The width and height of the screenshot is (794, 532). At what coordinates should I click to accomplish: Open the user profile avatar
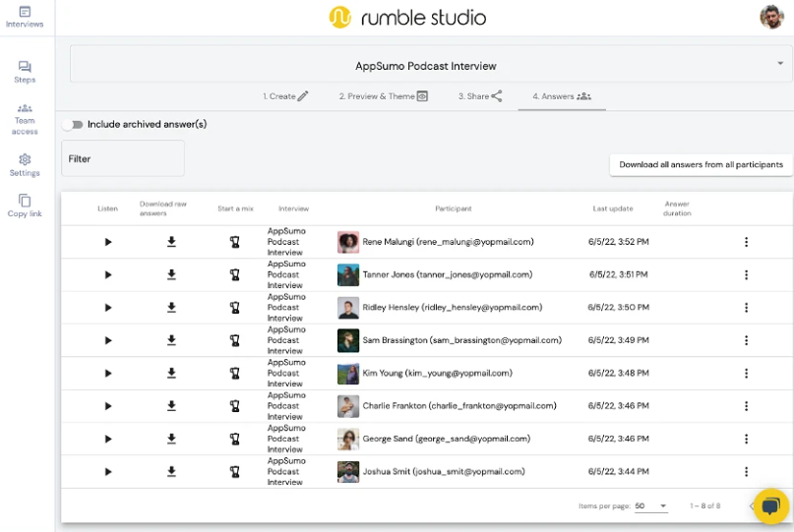point(771,18)
